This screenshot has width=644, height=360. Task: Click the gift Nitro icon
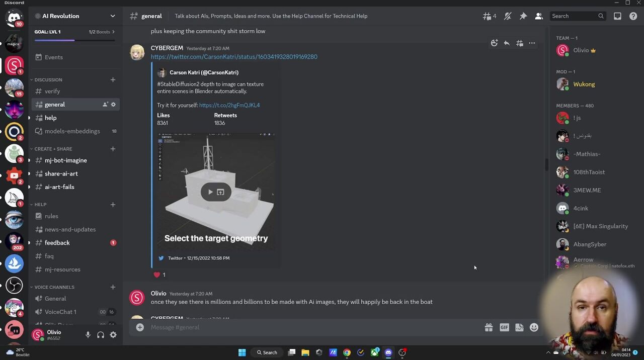pyautogui.click(x=489, y=328)
